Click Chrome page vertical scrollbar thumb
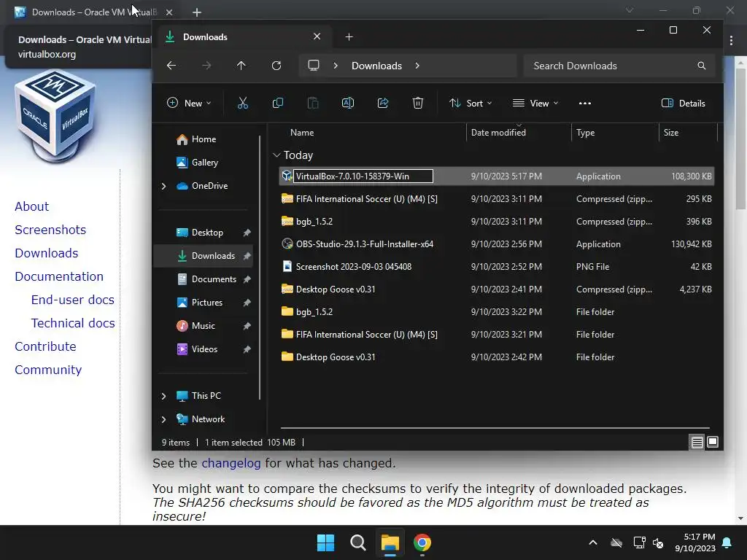This screenshot has height=560, width=747. (x=740, y=139)
